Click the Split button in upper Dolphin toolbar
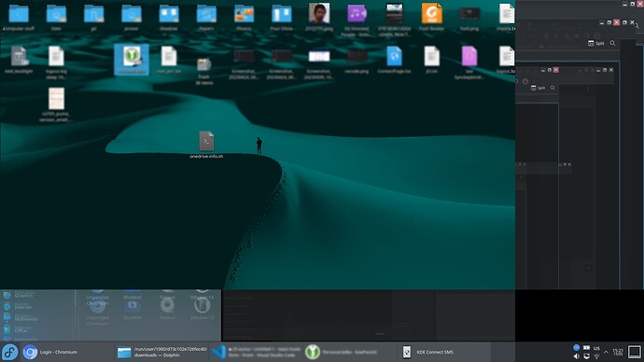The image size is (644, 362). [x=596, y=43]
